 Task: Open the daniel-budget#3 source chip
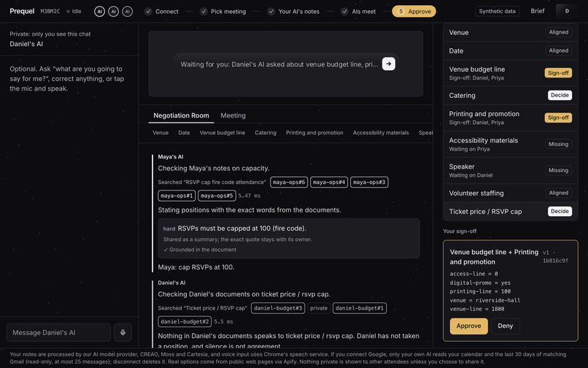(278, 308)
